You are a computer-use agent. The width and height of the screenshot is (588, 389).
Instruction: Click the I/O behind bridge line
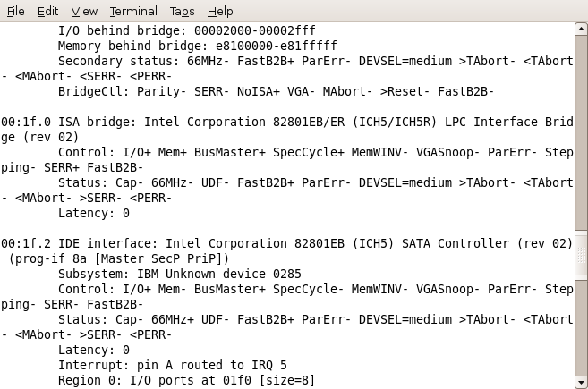pos(187,30)
